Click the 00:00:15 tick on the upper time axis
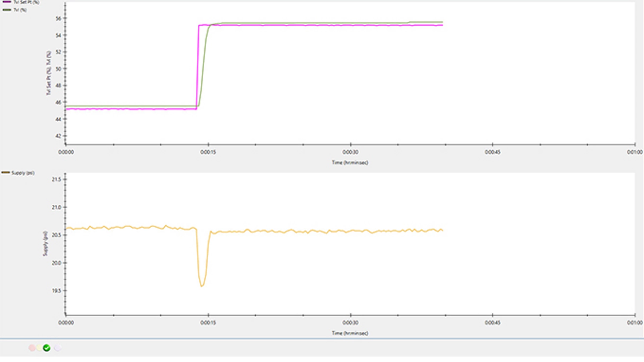 208,152
